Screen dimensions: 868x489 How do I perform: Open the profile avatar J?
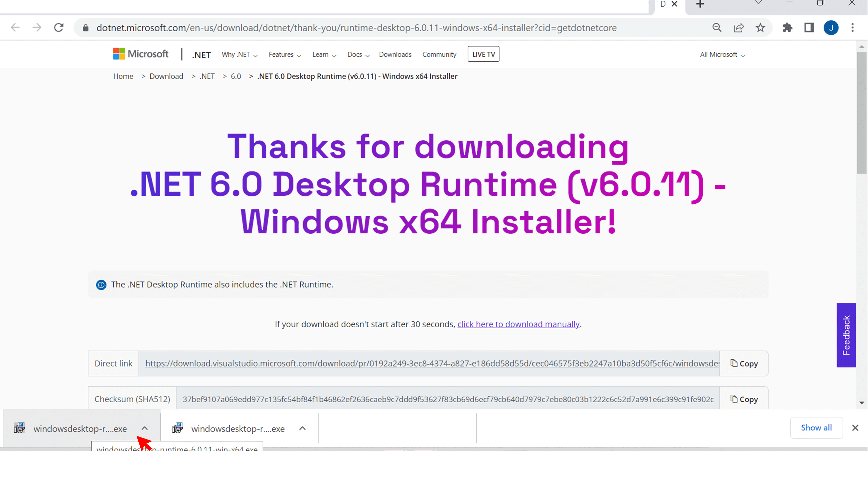pos(831,28)
